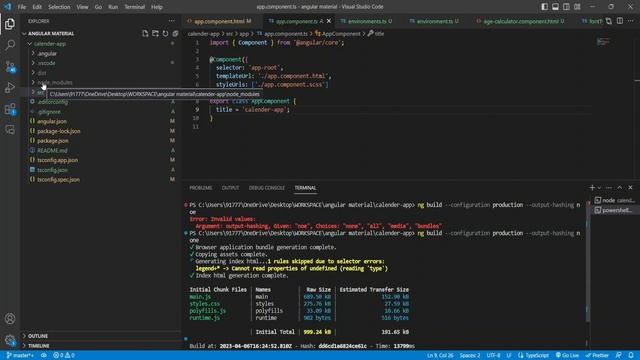
Task: Open the File menu
Action: pos(22,7)
